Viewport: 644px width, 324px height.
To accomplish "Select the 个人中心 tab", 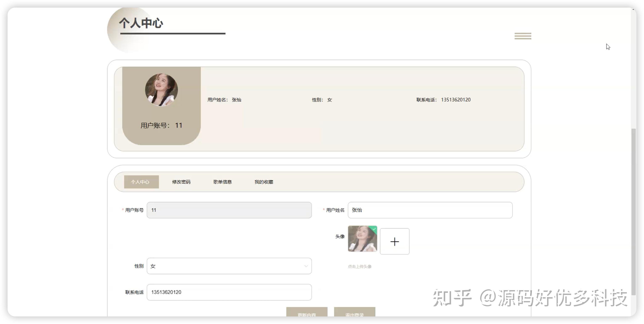I will click(141, 182).
